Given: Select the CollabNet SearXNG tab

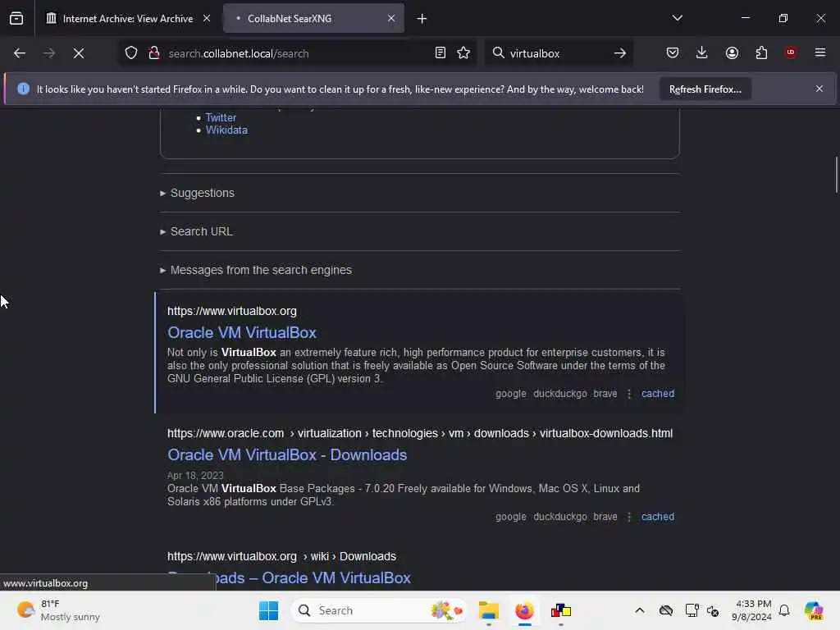Looking at the screenshot, I should pos(313,19).
